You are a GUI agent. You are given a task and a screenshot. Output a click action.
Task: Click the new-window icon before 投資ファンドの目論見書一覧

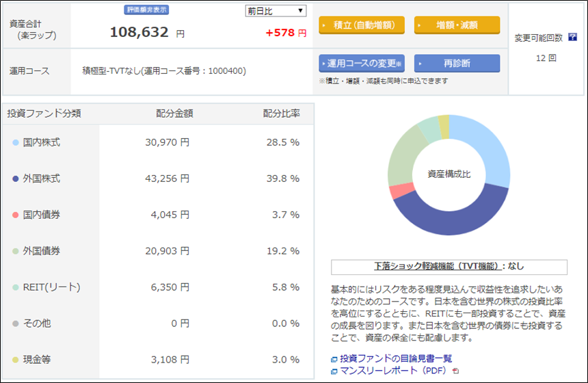tap(334, 359)
